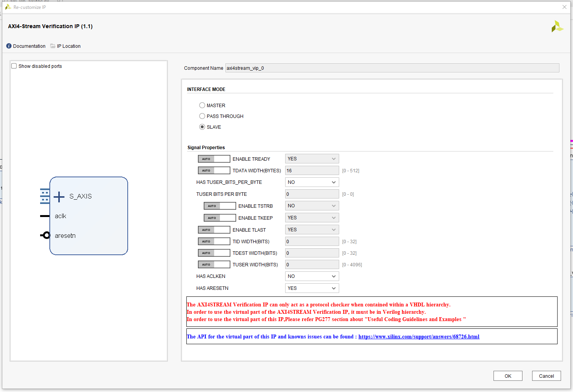Click AUTO button beside TUSER WIDTH(BITS)
The height and width of the screenshot is (392, 573).
[x=214, y=264]
